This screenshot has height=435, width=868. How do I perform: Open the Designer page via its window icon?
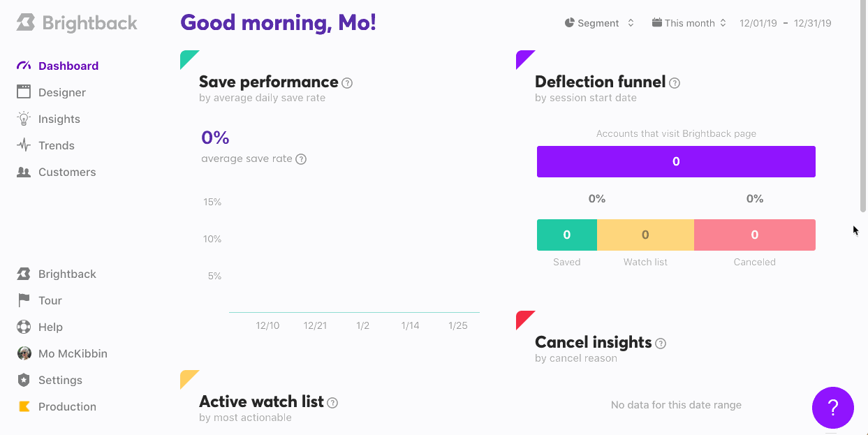tap(24, 91)
